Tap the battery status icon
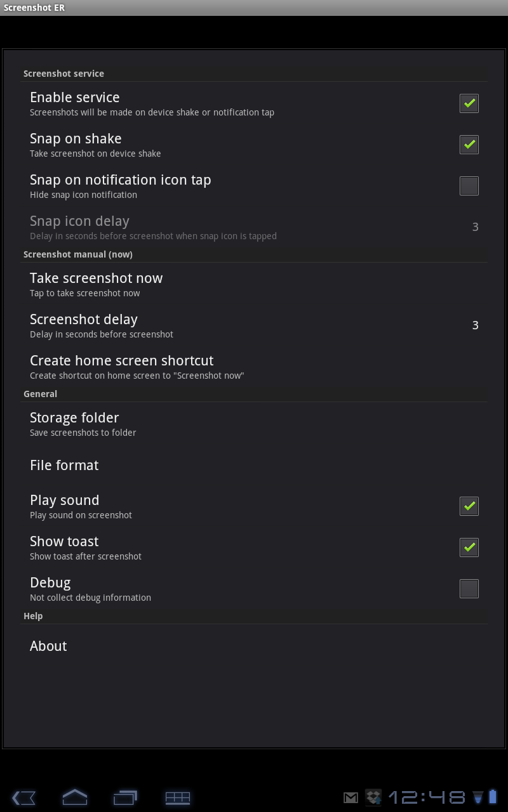 [493, 797]
